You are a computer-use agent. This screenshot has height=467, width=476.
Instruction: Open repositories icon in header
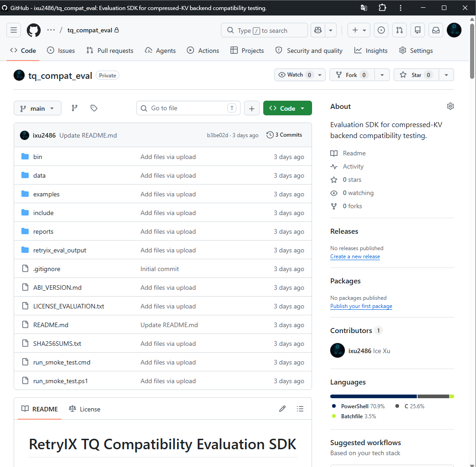[x=418, y=30]
